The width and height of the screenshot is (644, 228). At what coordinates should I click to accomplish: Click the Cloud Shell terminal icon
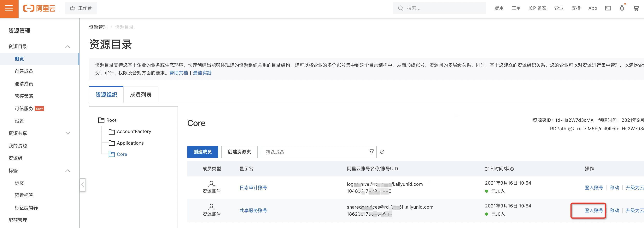pos(608,8)
